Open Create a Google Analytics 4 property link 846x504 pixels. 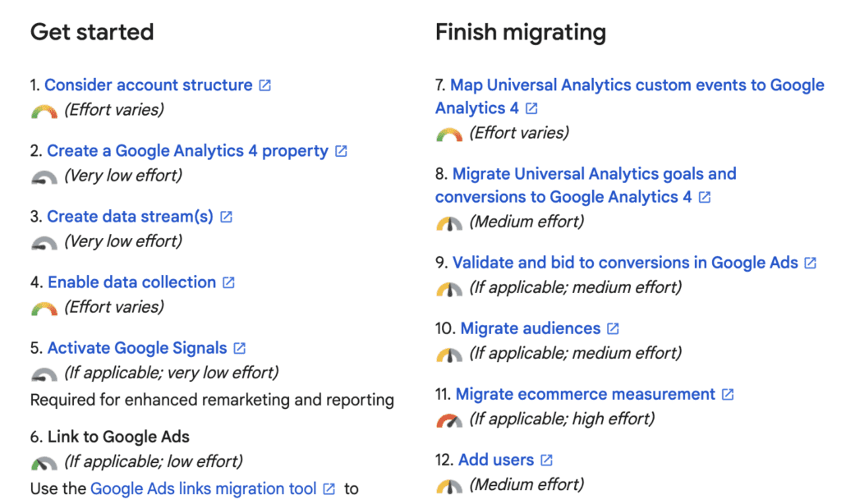188,151
